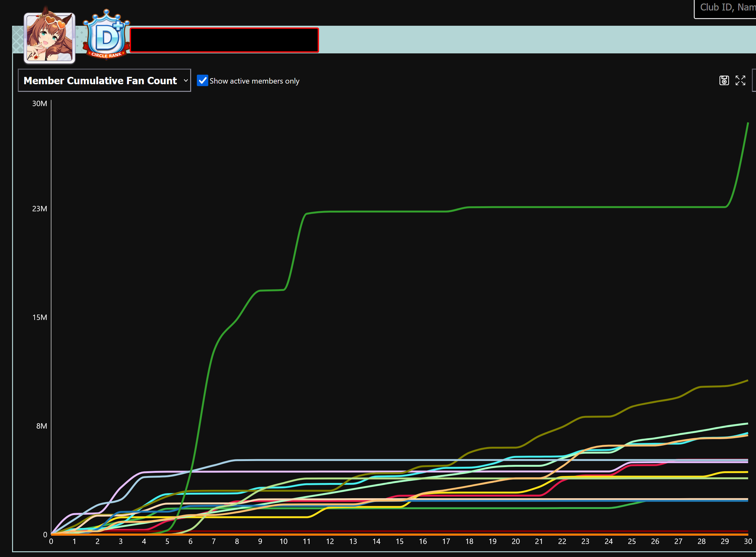The image size is (756, 557).
Task: Click the D+ Circle Rank badge
Action: click(106, 35)
